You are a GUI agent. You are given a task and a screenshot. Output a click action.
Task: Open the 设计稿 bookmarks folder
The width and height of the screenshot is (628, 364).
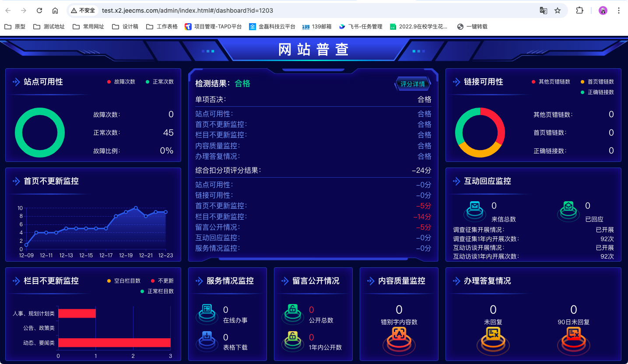(x=125, y=27)
